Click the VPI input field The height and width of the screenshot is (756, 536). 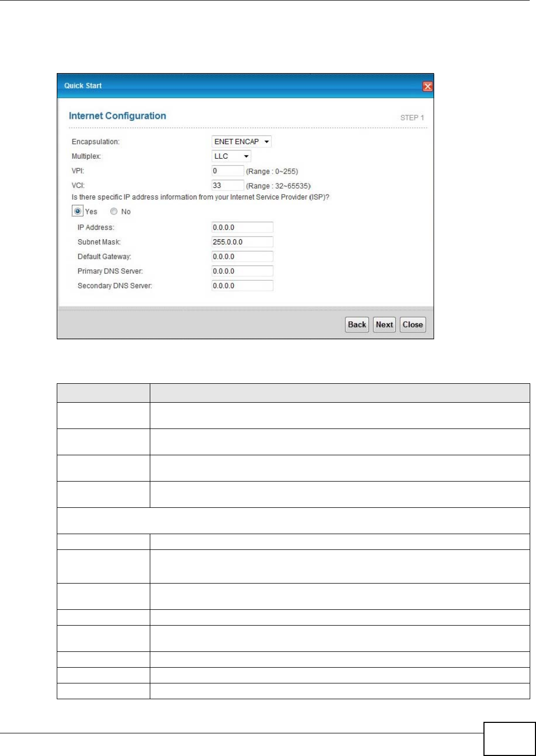click(228, 171)
